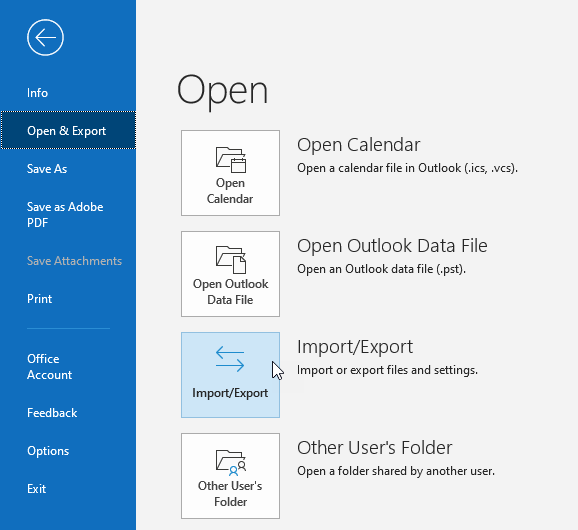578x530 pixels.
Task: Click the Other User's Folder tile
Action: pos(230,476)
